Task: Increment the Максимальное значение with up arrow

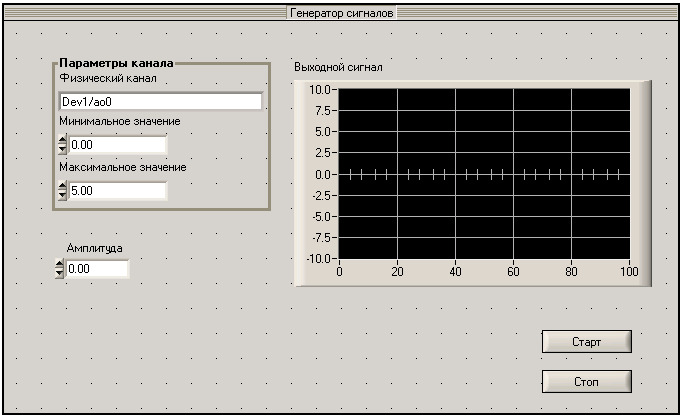Action: (x=62, y=187)
